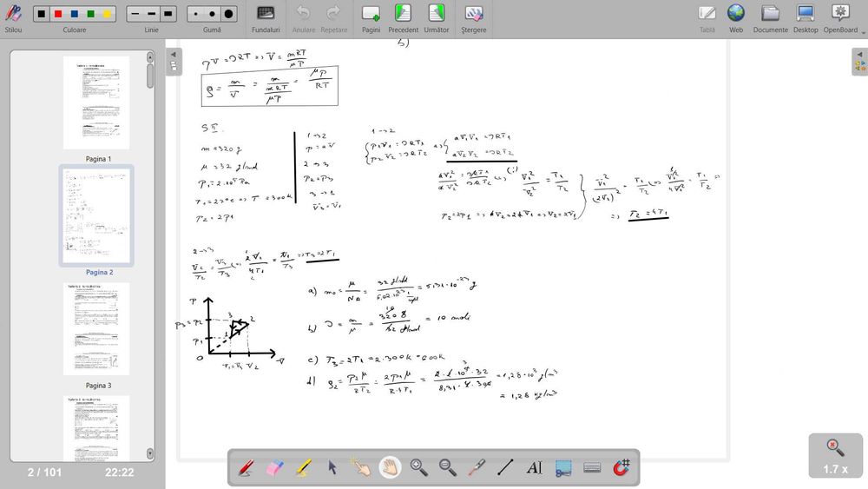The height and width of the screenshot is (489, 868).
Task: Go to the Precedent page
Action: click(x=403, y=18)
